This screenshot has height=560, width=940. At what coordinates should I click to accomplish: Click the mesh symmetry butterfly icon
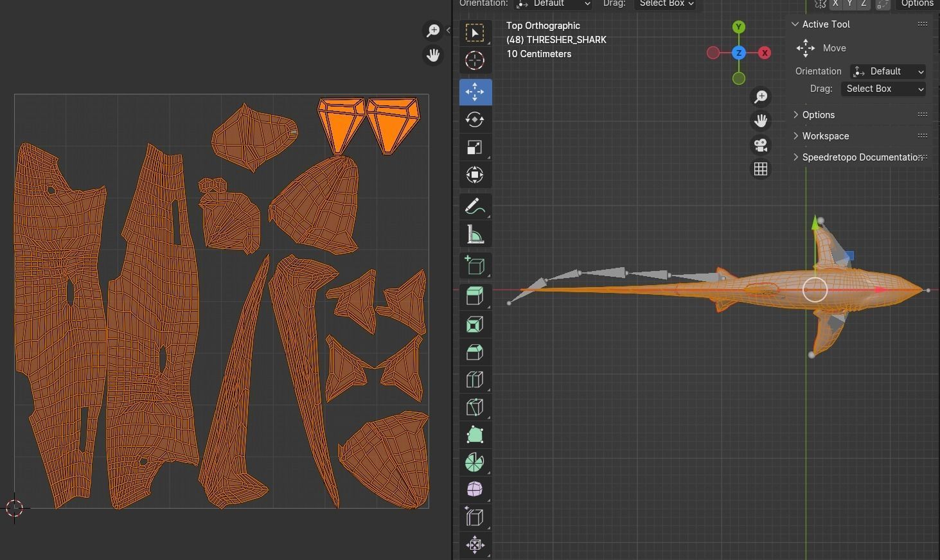click(820, 4)
